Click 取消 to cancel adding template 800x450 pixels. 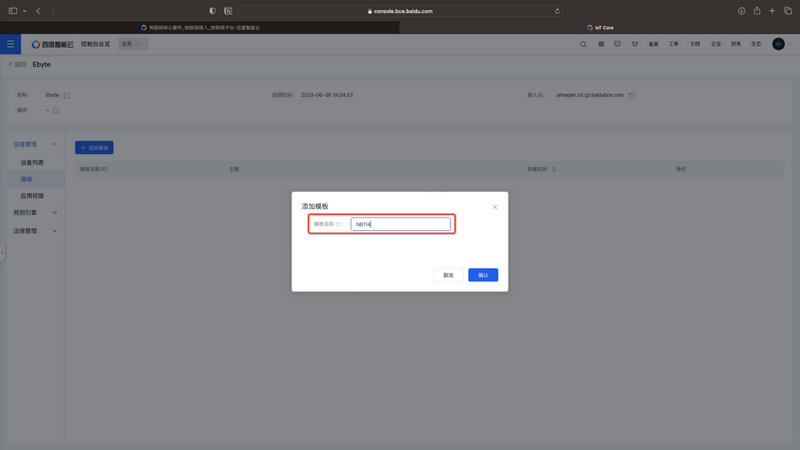pyautogui.click(x=448, y=275)
